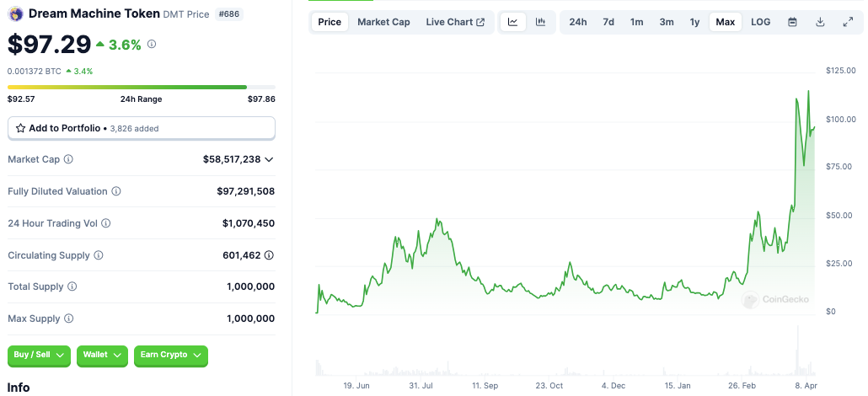This screenshot has width=868, height=396.
Task: Click the $58,517,238 market cap value
Action: 232,159
